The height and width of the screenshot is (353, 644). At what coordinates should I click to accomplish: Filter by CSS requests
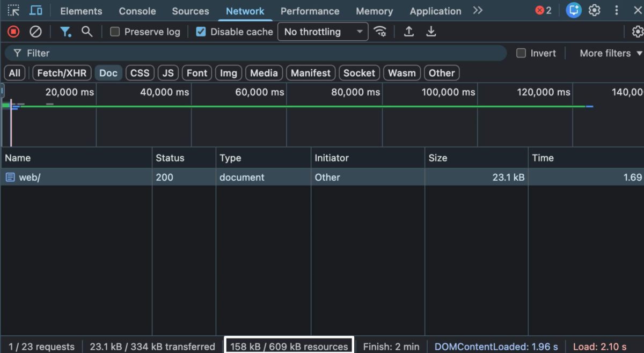140,73
